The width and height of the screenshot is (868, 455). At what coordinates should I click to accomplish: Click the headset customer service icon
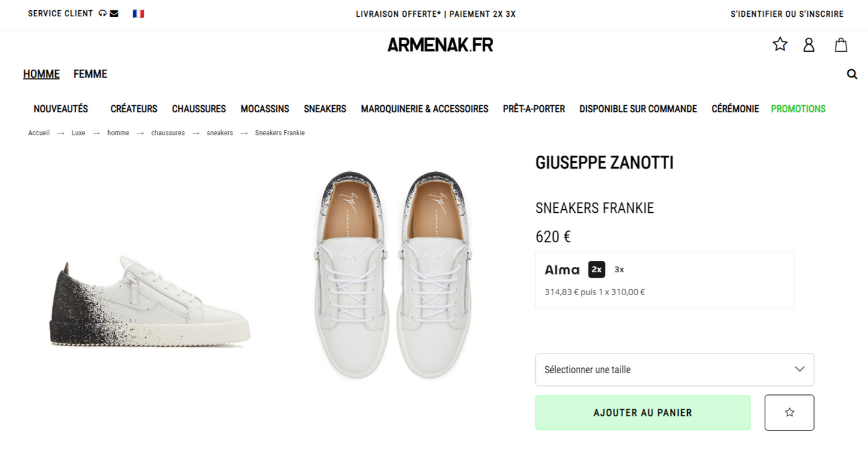(x=103, y=14)
